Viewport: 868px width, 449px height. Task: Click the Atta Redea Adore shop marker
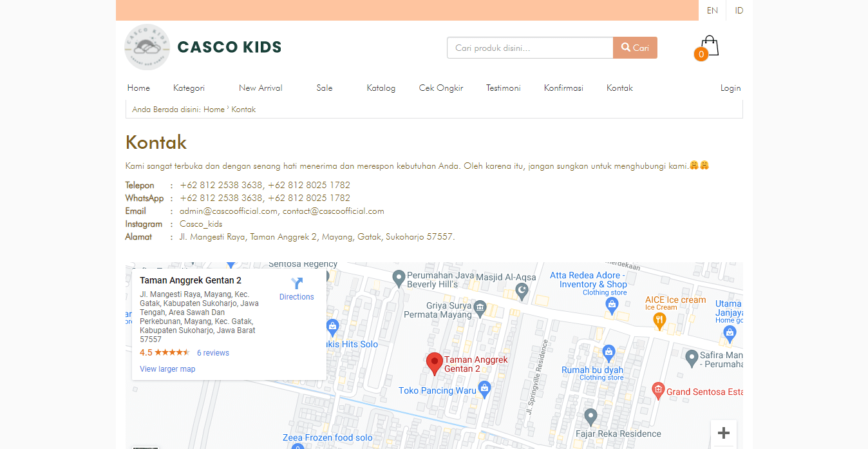point(612,307)
